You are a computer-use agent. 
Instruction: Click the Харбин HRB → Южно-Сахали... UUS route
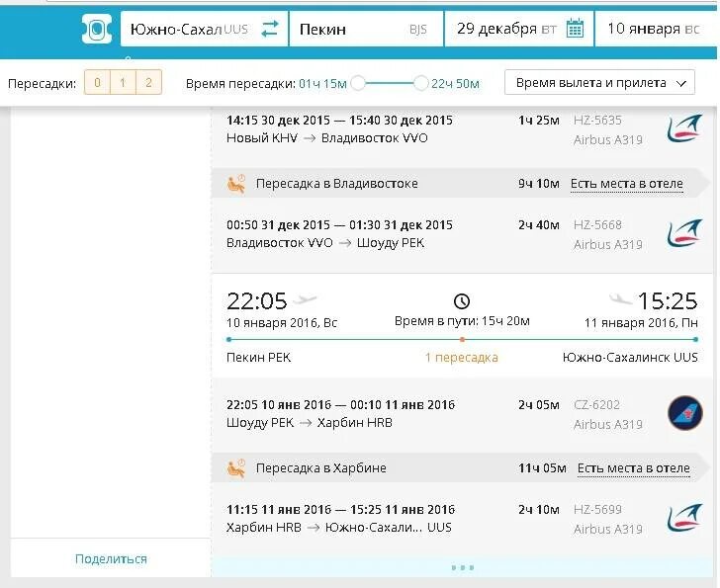coord(339,528)
